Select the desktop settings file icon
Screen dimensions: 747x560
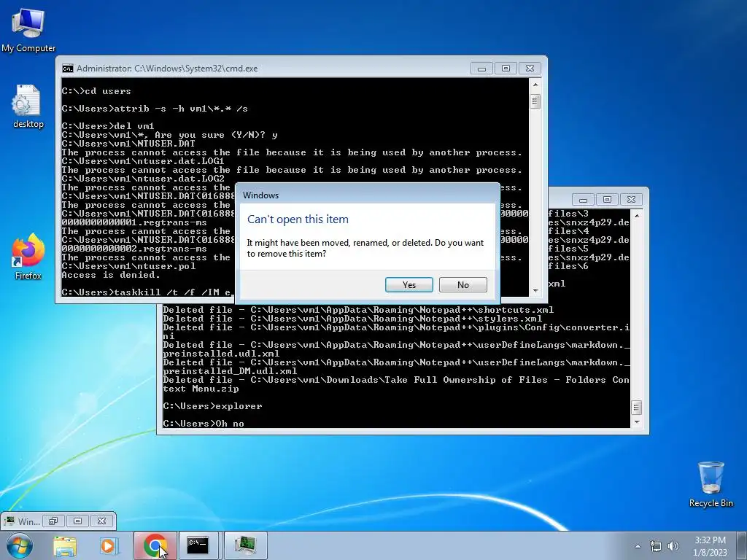click(28, 106)
